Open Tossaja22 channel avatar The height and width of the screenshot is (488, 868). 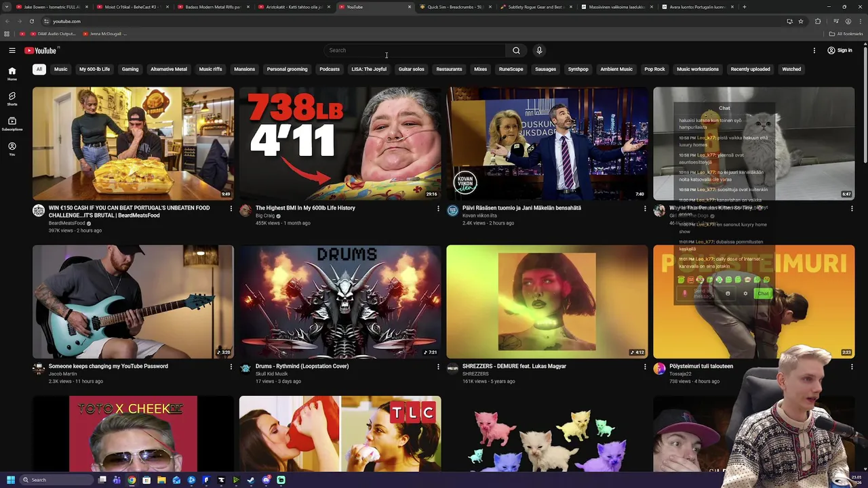click(659, 369)
